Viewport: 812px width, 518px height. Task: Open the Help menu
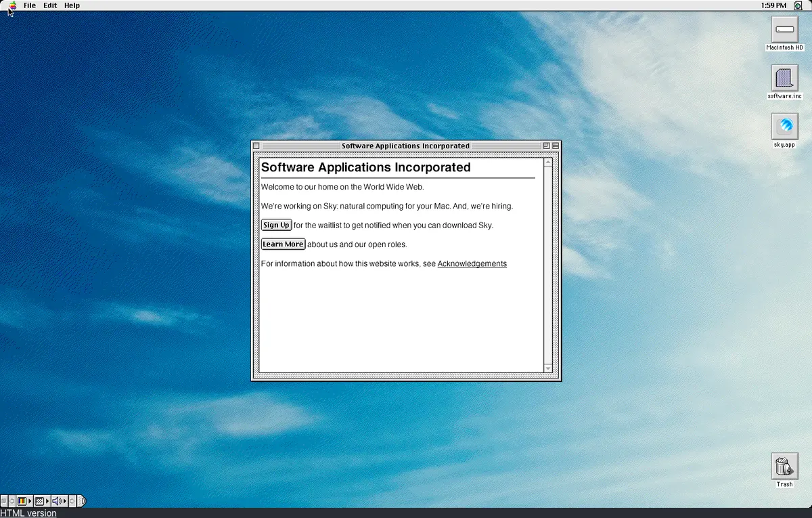pos(72,5)
